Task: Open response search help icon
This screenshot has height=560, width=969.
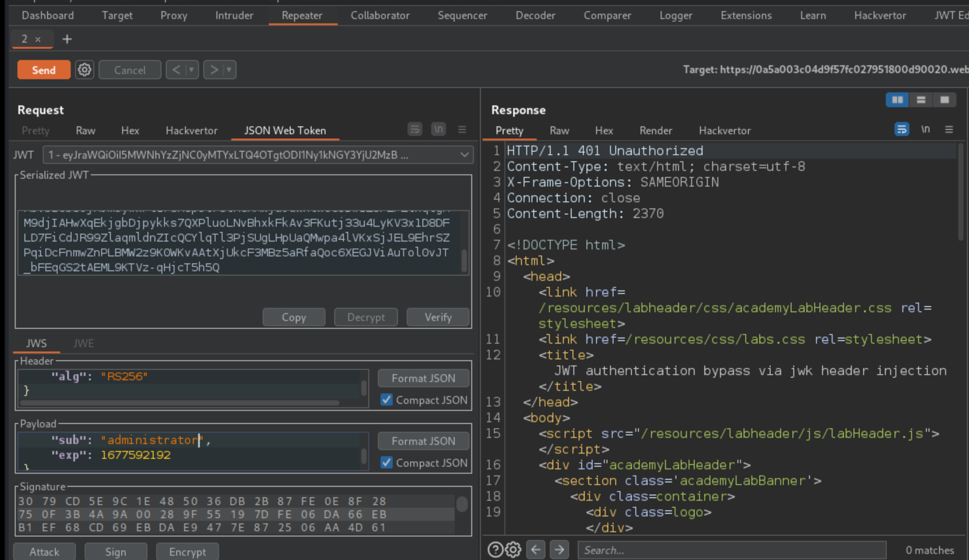Action: (495, 550)
